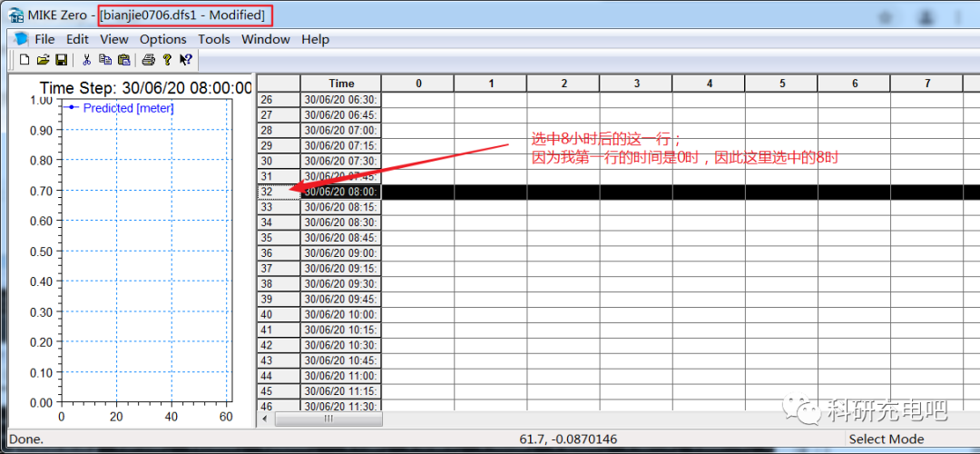Click the New file toolbar icon
This screenshot has width=980, height=454.
click(x=25, y=60)
